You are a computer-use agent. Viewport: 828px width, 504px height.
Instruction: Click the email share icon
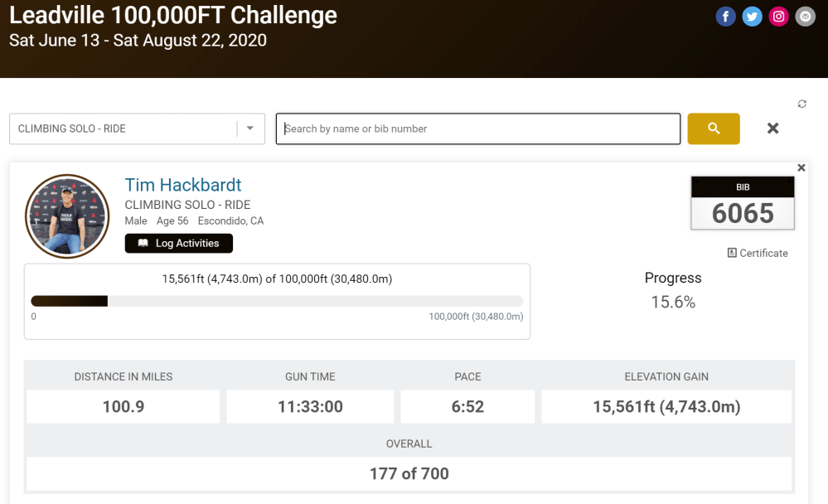point(806,17)
